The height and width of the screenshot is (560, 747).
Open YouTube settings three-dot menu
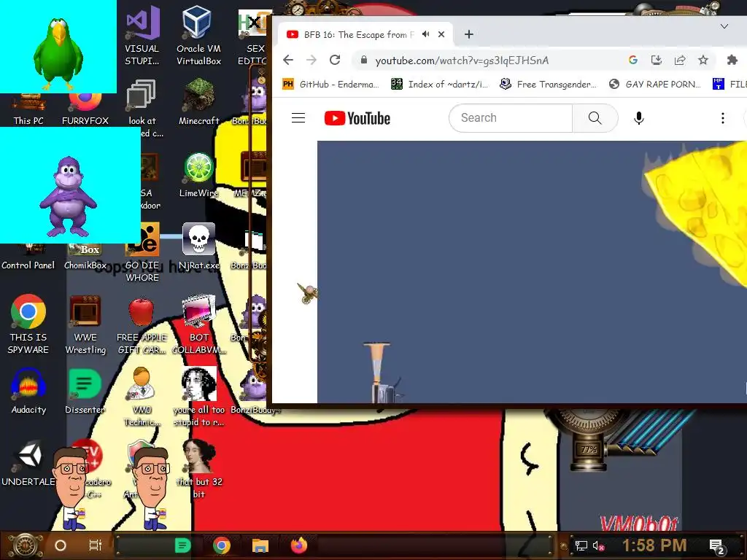(723, 117)
